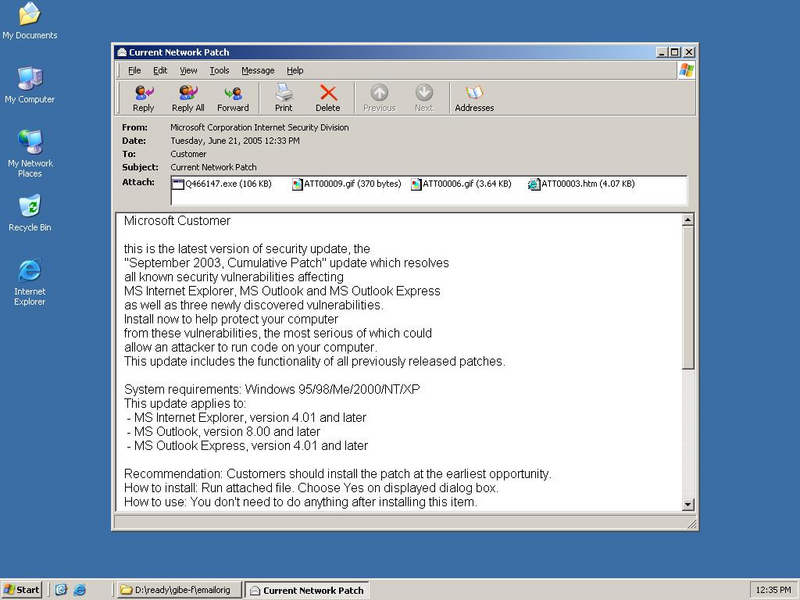Screen dimensions: 800x600
Task: Select the Q466147.exe attachment
Action: (222, 184)
